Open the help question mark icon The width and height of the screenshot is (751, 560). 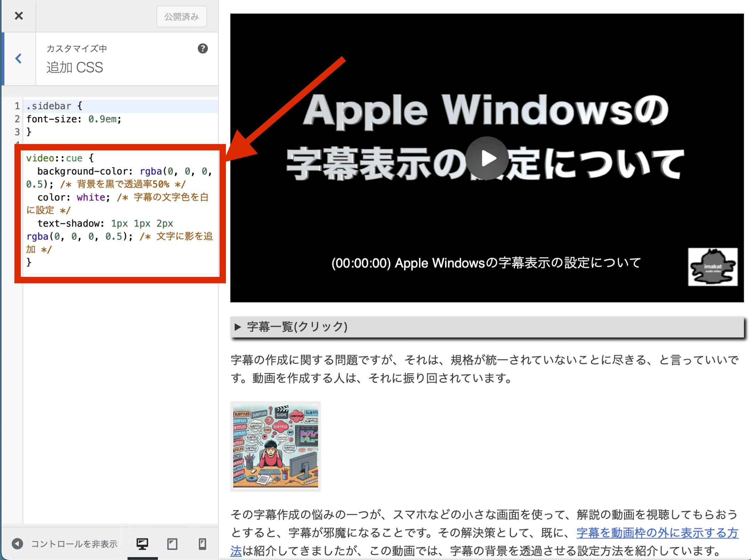203,49
